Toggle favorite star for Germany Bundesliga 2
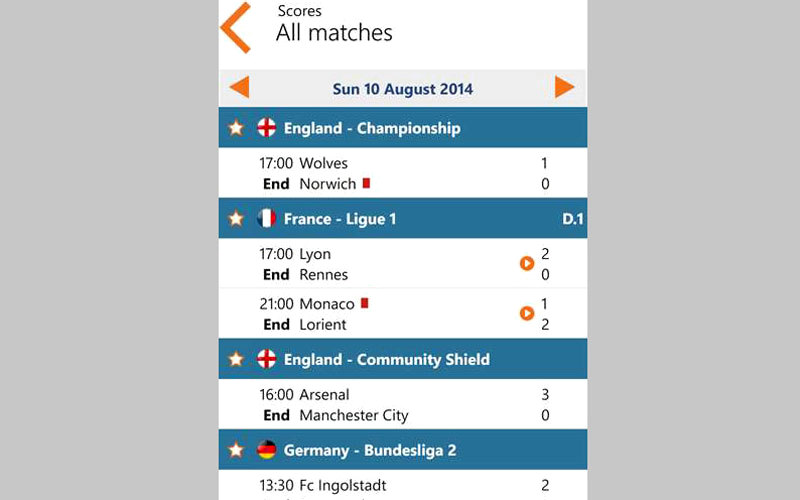The height and width of the screenshot is (500, 800). pos(236,450)
